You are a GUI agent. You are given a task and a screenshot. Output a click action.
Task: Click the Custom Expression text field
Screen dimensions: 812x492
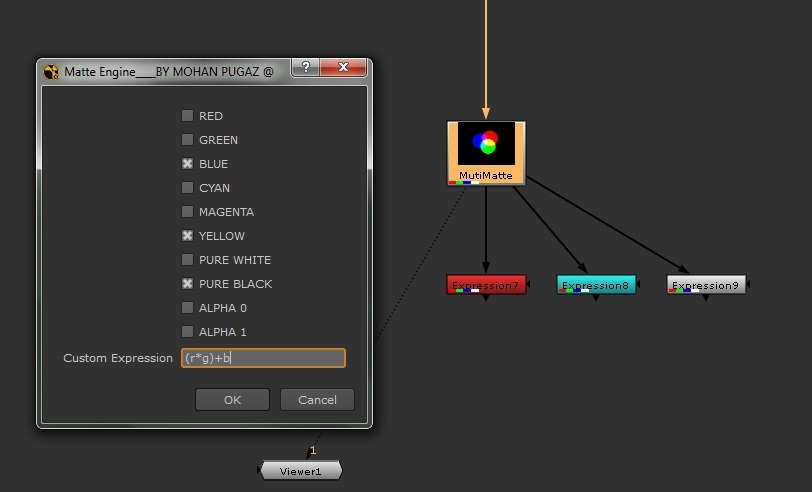[263, 358]
